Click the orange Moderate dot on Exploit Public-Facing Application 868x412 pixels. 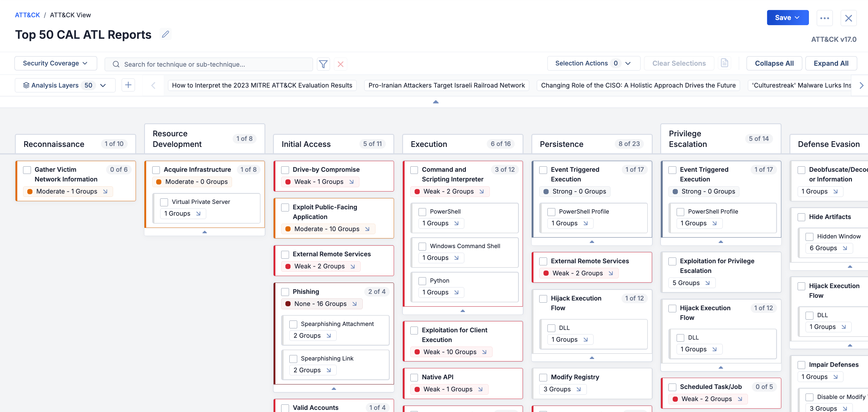pyautogui.click(x=288, y=229)
